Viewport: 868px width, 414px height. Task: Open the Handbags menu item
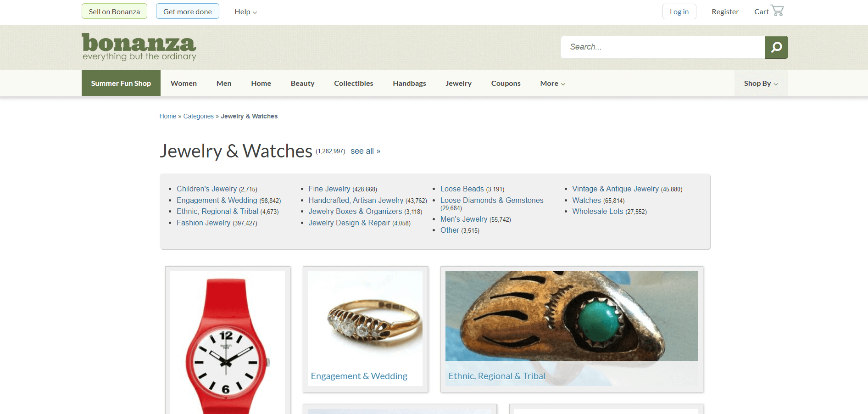coord(409,84)
